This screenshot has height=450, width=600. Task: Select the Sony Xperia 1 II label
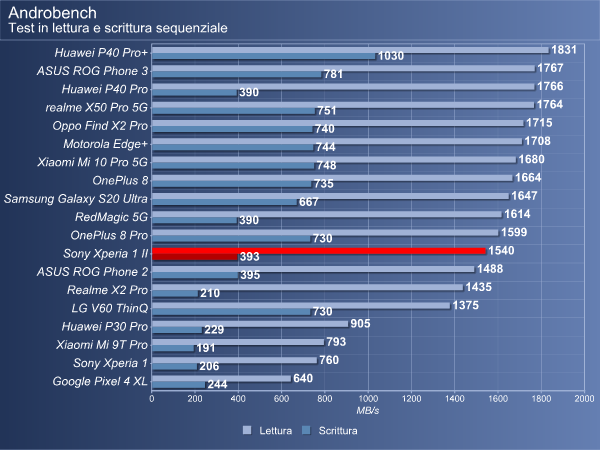pos(106,254)
